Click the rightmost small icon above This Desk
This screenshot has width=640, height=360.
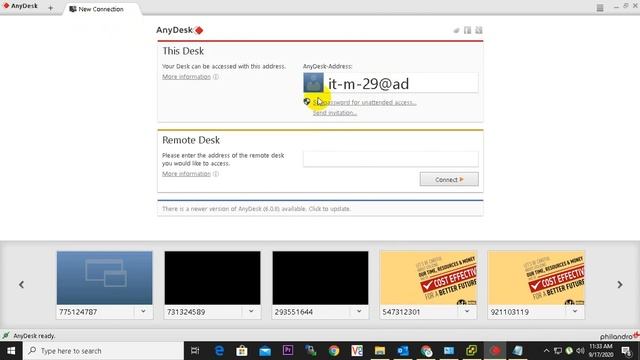[479, 30]
